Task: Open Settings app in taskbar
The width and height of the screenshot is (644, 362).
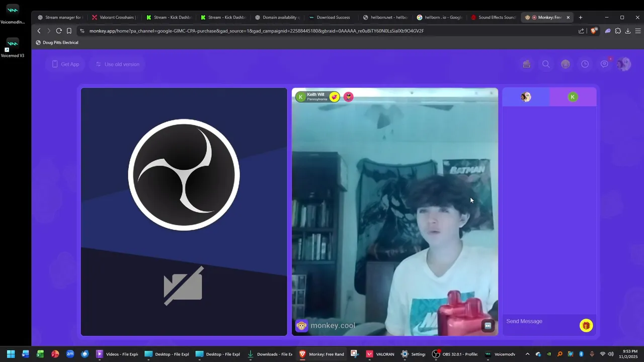Action: tap(413, 354)
